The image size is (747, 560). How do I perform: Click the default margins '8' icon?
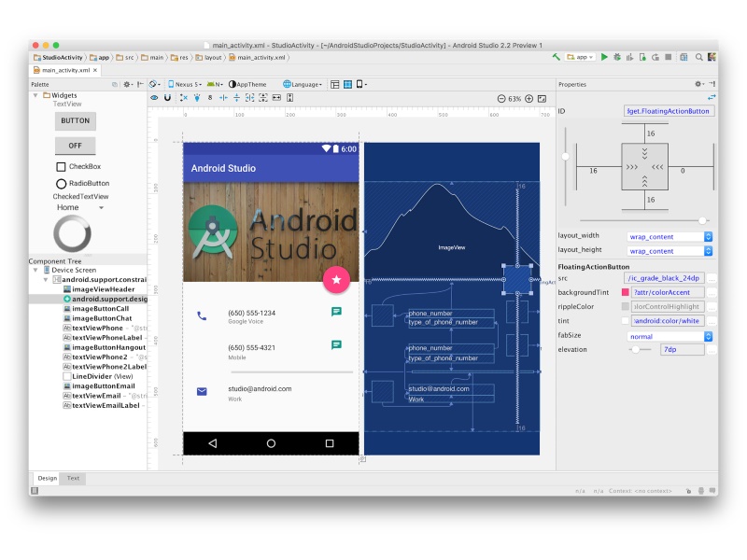[x=210, y=98]
